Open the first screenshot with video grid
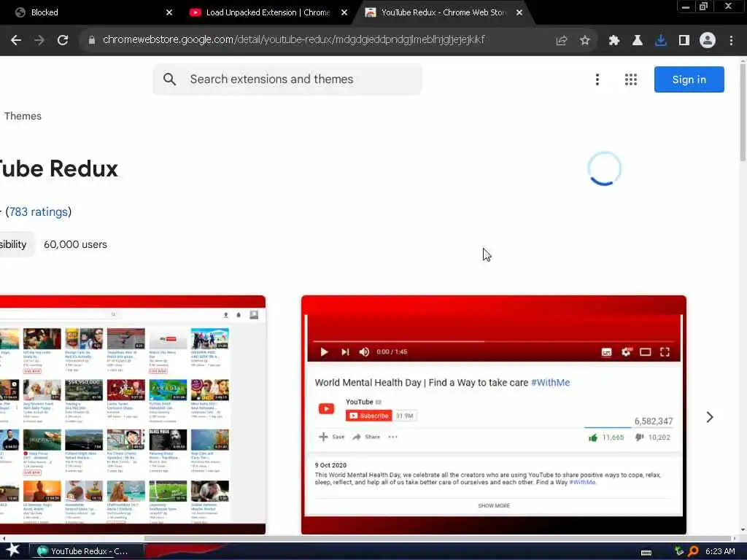This screenshot has height=560, width=747. pyautogui.click(x=133, y=415)
